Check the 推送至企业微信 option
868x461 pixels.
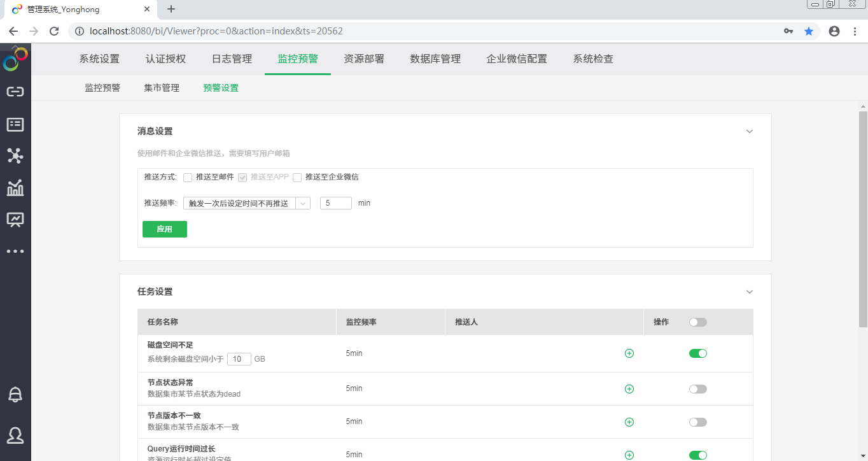297,178
